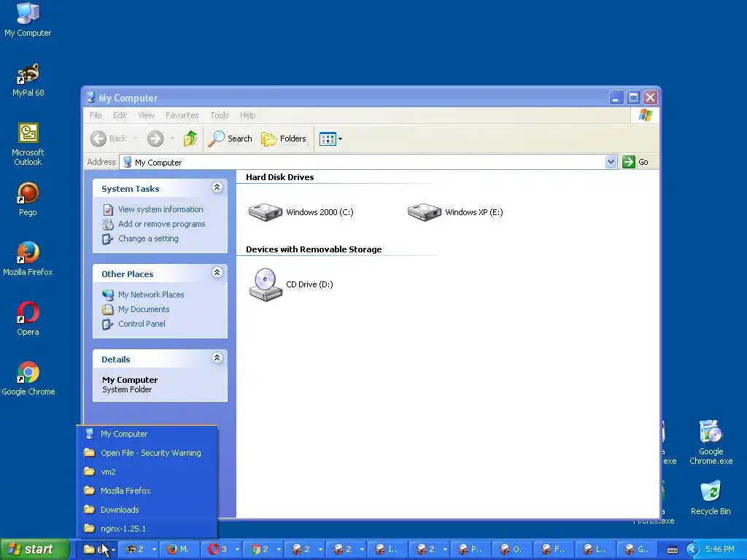The height and width of the screenshot is (560, 747).
Task: Click the Back arrow toolbar icon
Action: (98, 139)
